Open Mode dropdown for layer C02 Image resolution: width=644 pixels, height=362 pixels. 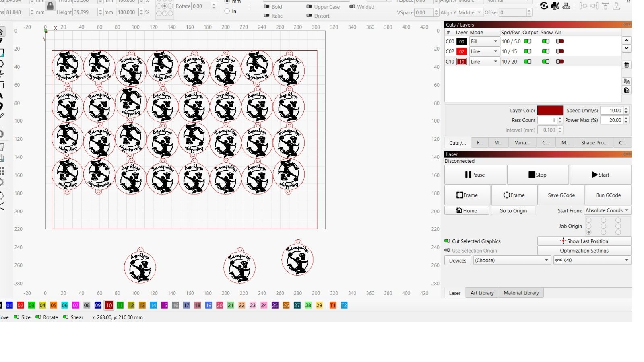(x=485, y=51)
